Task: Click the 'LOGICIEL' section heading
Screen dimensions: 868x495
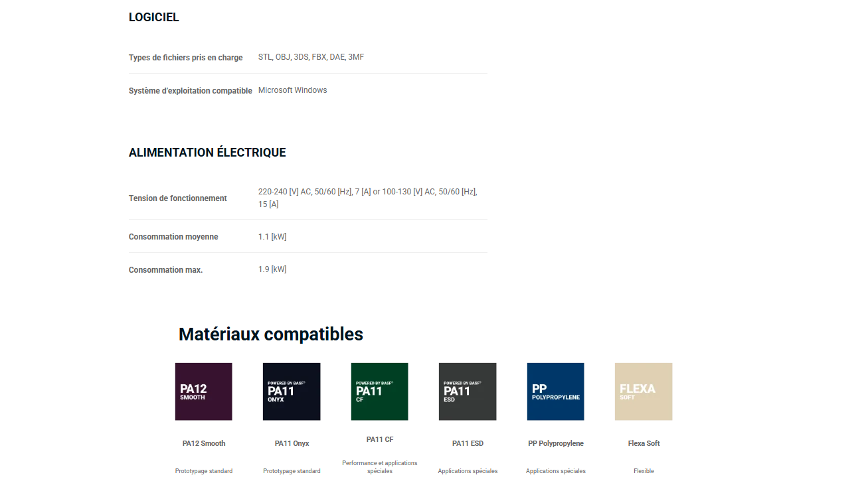Action: point(154,18)
